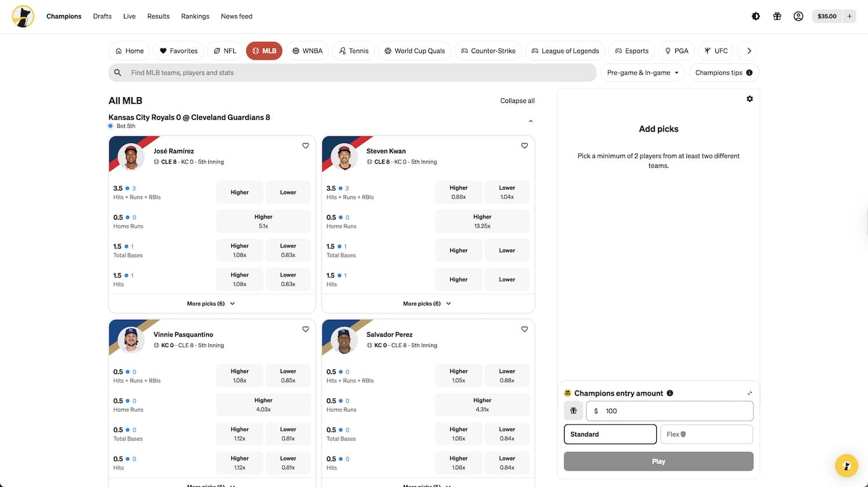Toggle the dark mode theme icon

coord(756,16)
